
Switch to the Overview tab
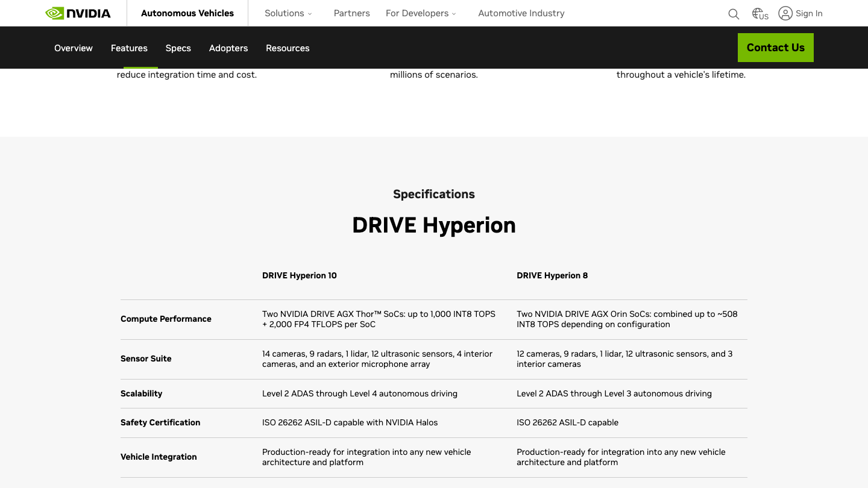click(x=74, y=48)
